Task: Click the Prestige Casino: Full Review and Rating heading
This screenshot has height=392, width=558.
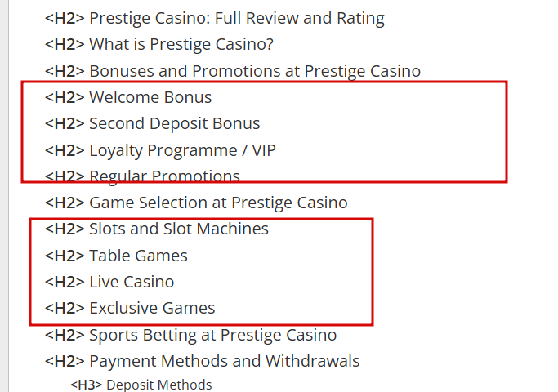Action: pos(236,18)
